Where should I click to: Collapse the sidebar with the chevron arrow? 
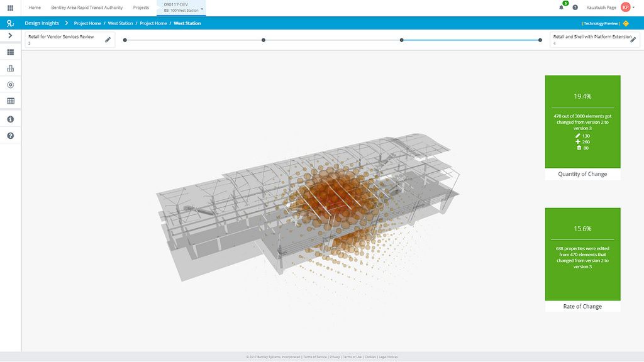[x=9, y=35]
